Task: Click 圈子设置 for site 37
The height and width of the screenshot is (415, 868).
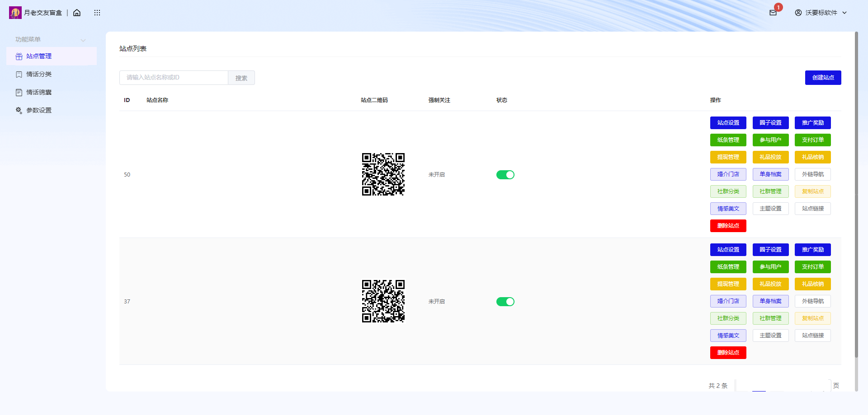Action: pyautogui.click(x=771, y=250)
